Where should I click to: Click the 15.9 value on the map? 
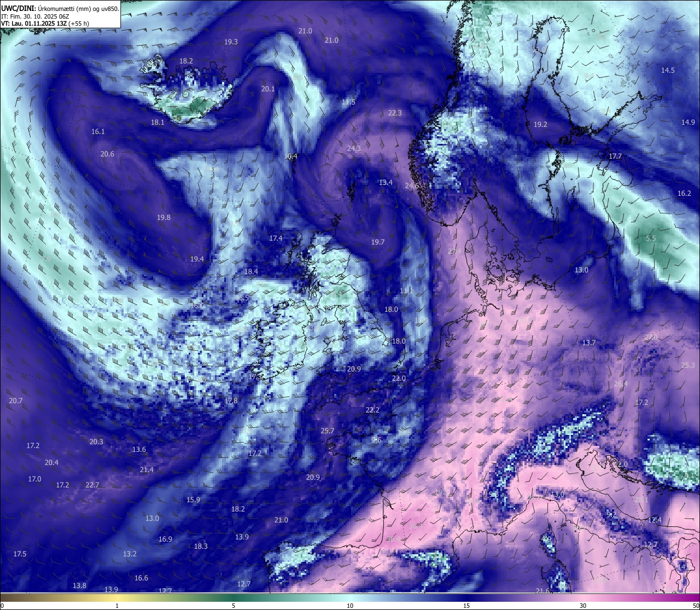(193, 500)
